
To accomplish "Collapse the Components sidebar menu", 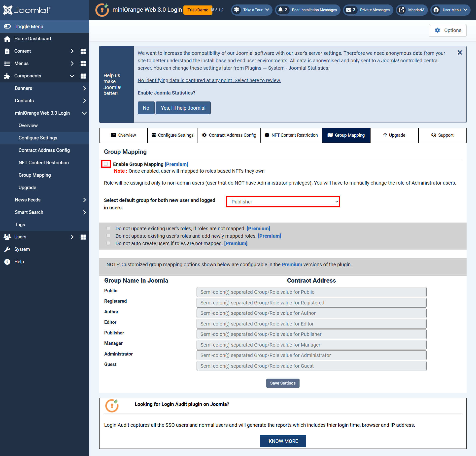I will tap(72, 76).
